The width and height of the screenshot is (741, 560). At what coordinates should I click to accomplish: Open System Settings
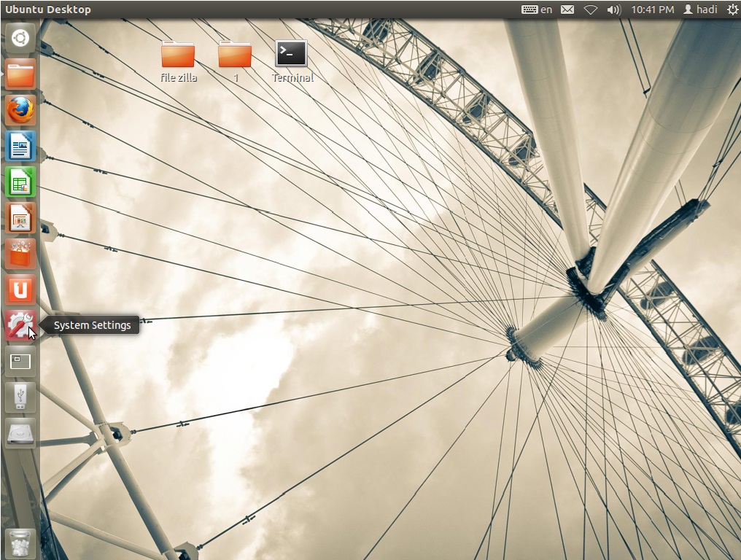pos(20,325)
